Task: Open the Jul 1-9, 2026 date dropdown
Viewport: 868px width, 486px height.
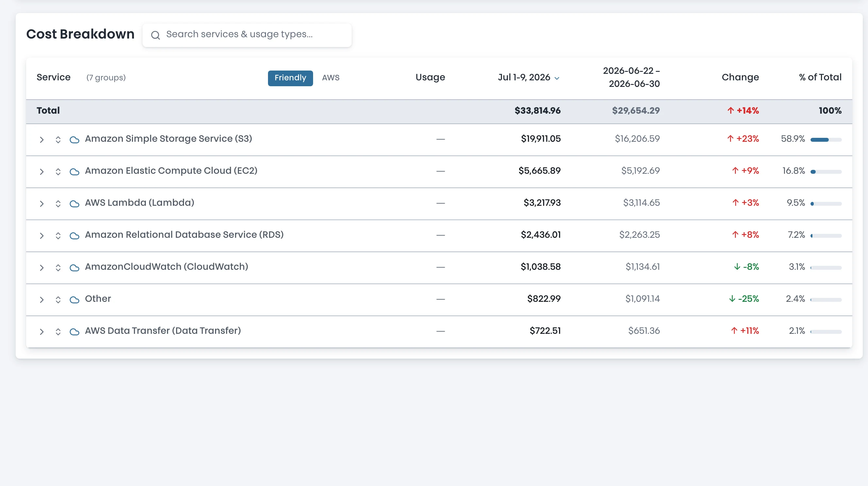Action: coord(529,77)
